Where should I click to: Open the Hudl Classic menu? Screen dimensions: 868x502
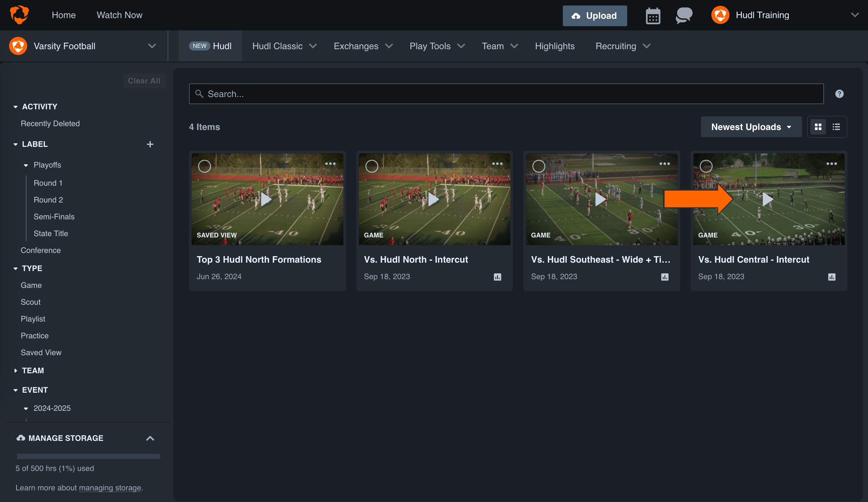coord(284,46)
